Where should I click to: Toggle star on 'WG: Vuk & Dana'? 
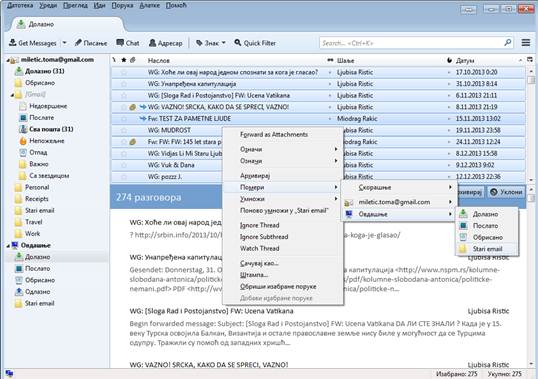(x=124, y=165)
